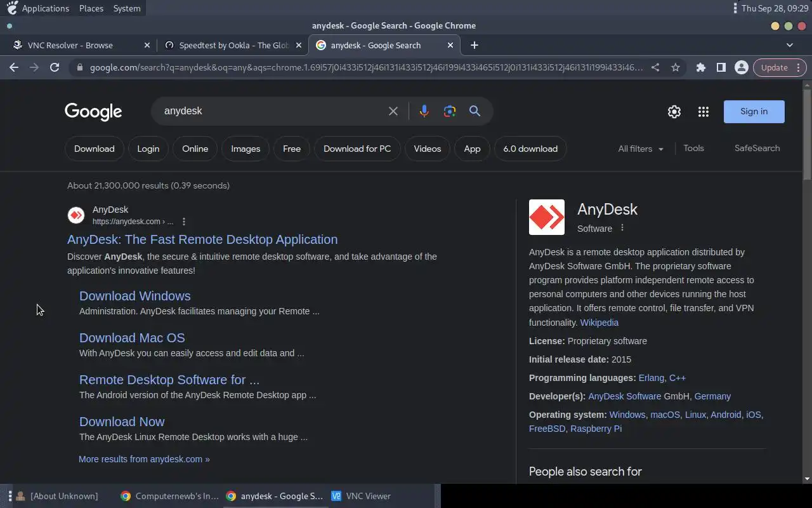The image size is (812, 508).
Task: Open the Download Now sitelink
Action: (x=122, y=422)
